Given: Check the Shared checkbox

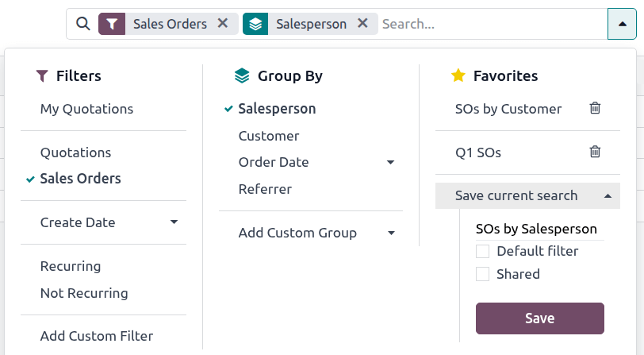Looking at the screenshot, I should pyautogui.click(x=482, y=275).
